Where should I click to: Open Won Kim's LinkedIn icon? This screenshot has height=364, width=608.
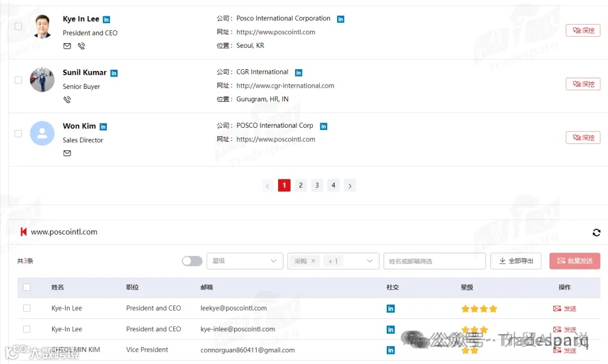(x=103, y=127)
